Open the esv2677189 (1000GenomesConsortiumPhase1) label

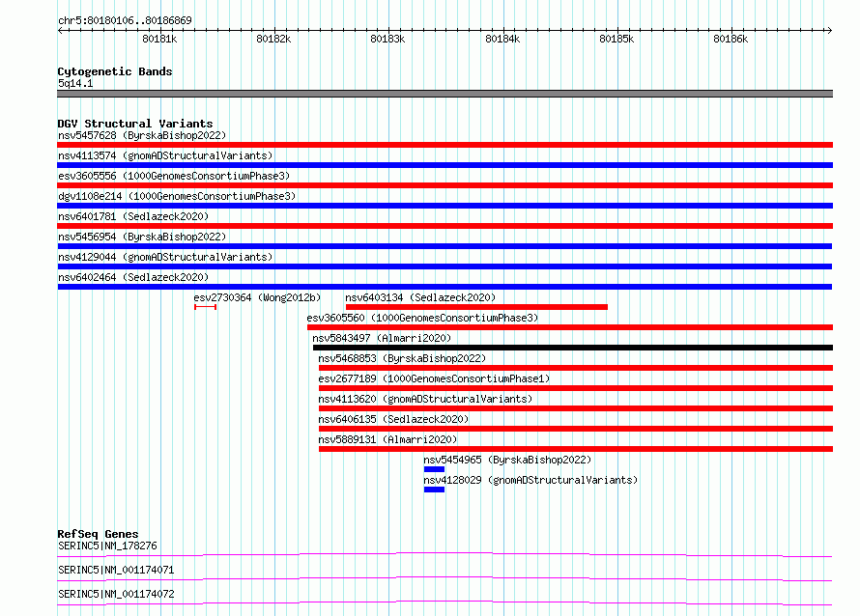[434, 378]
